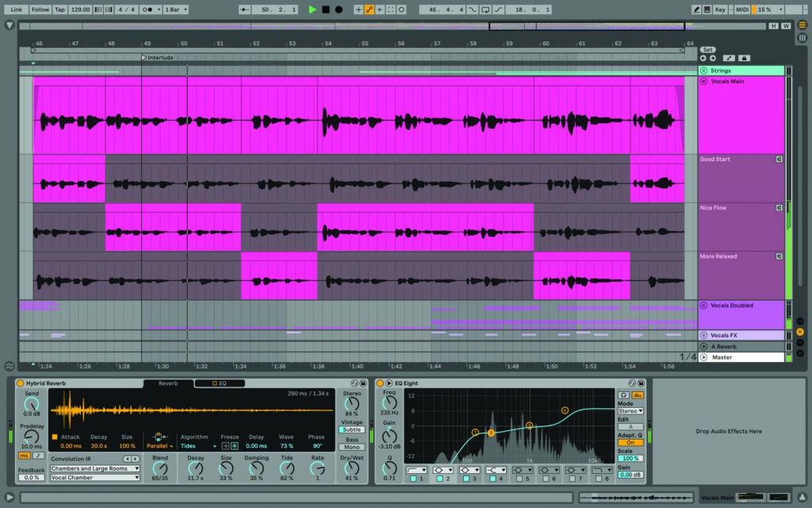The width and height of the screenshot is (812, 508).
Task: Enable EQ Eight band 5 checkbox
Action: 520,479
